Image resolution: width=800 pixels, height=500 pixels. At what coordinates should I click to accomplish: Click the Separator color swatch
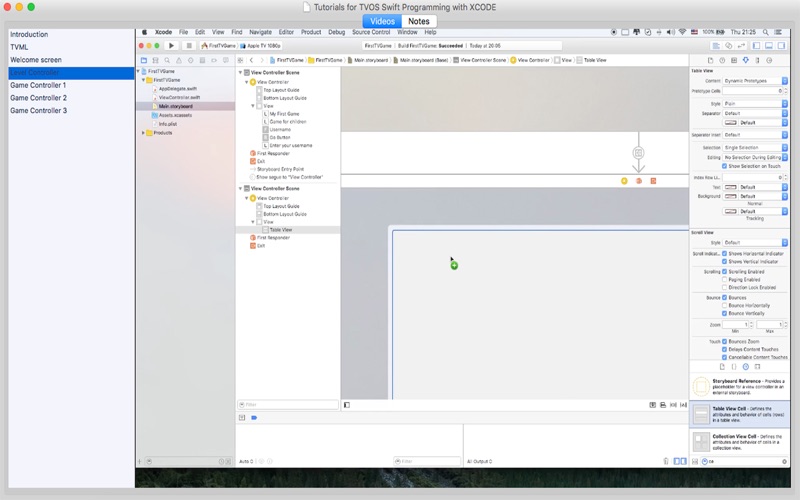[x=731, y=123]
